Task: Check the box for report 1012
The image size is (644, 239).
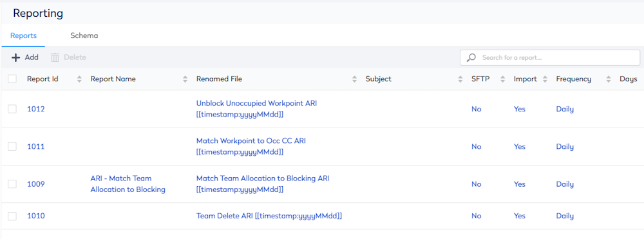Action: 12,109
